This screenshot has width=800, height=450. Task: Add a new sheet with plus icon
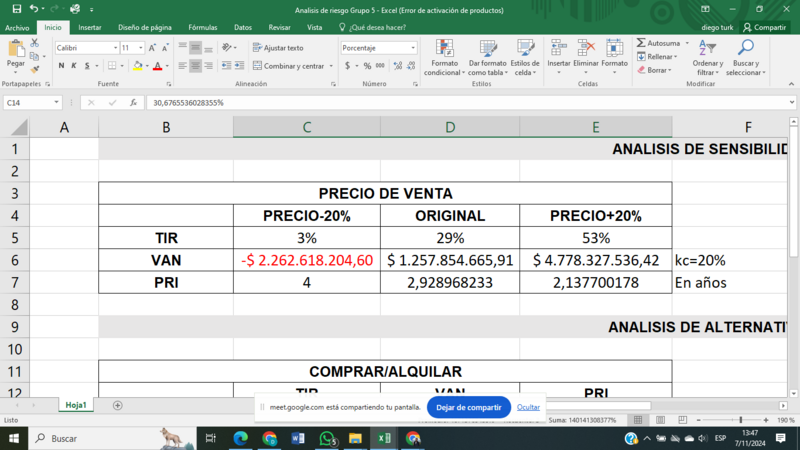coord(118,405)
